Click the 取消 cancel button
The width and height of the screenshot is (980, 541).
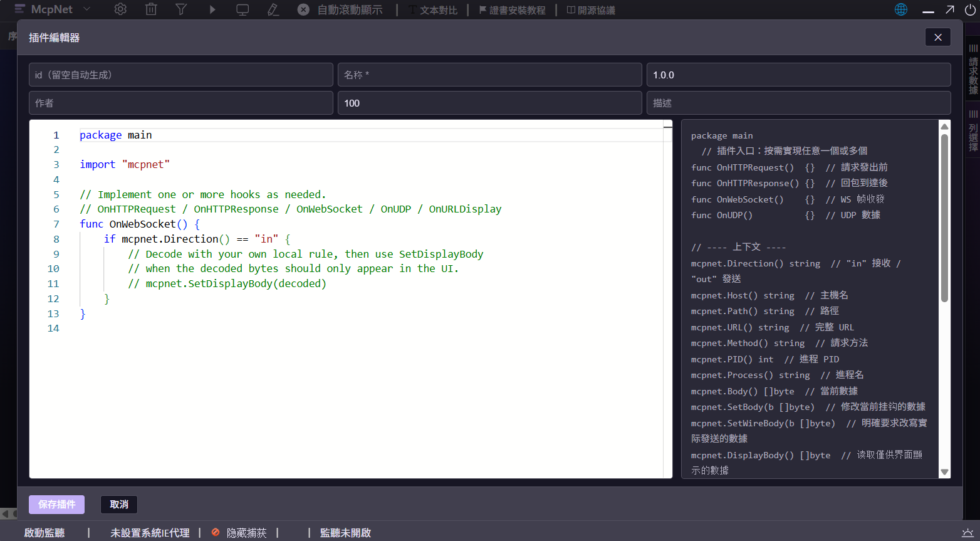tap(119, 505)
